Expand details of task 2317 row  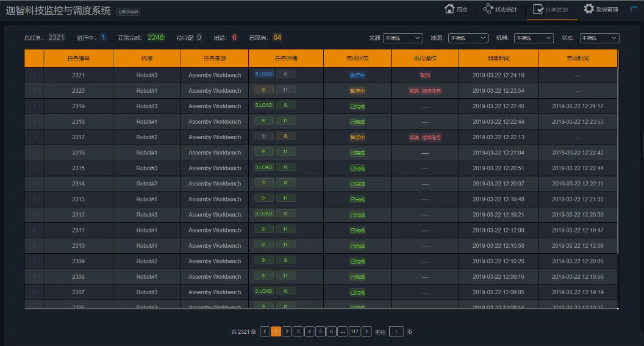(x=34, y=137)
